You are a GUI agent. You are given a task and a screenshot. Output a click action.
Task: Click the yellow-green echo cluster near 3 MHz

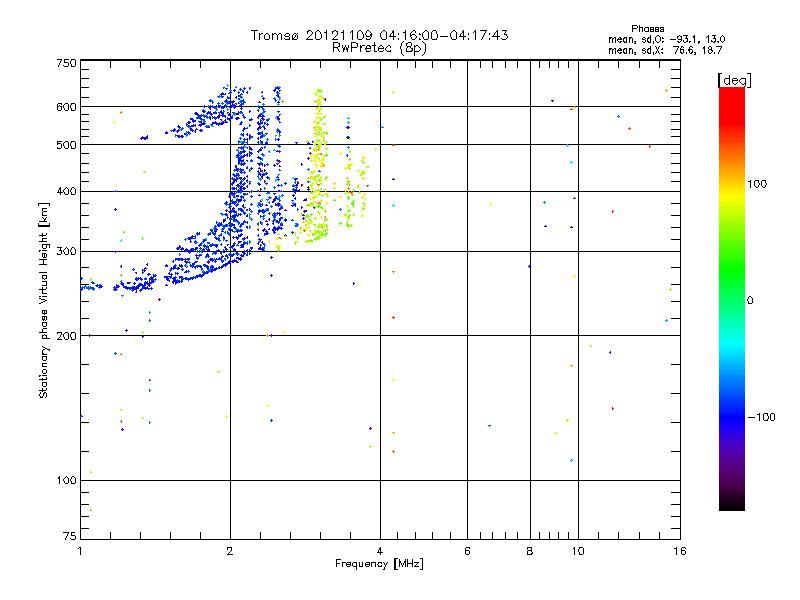click(317, 168)
